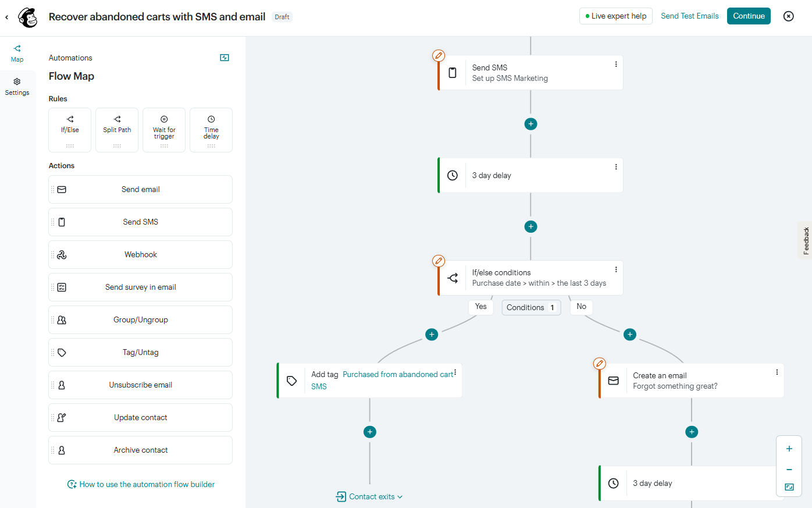The width and height of the screenshot is (812, 508).
Task: Edit the If/else conditions step pencil icon
Action: point(438,261)
